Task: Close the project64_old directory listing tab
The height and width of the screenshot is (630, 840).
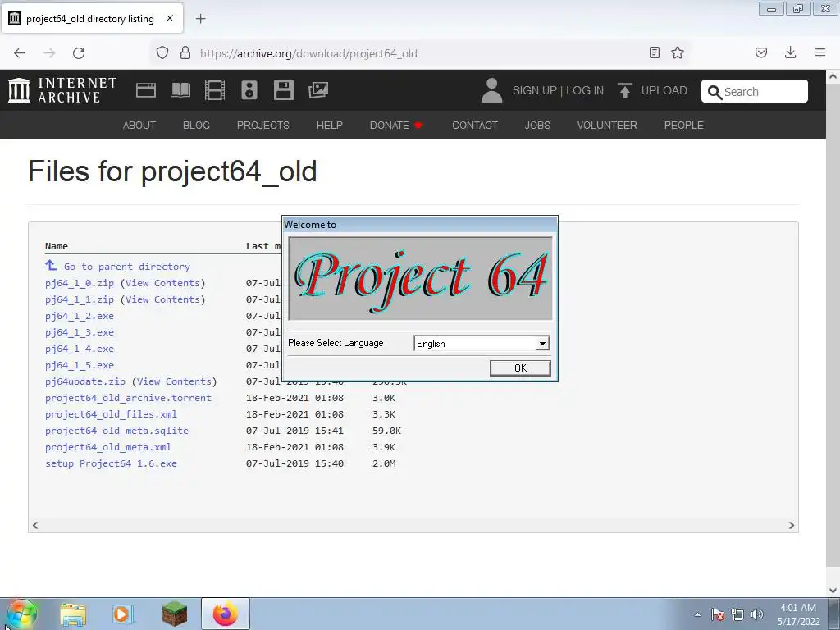Action: 170,18
